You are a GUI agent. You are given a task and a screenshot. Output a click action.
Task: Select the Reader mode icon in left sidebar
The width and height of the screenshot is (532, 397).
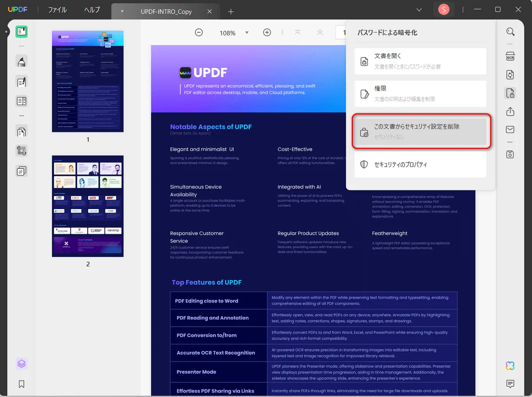[x=22, y=31]
